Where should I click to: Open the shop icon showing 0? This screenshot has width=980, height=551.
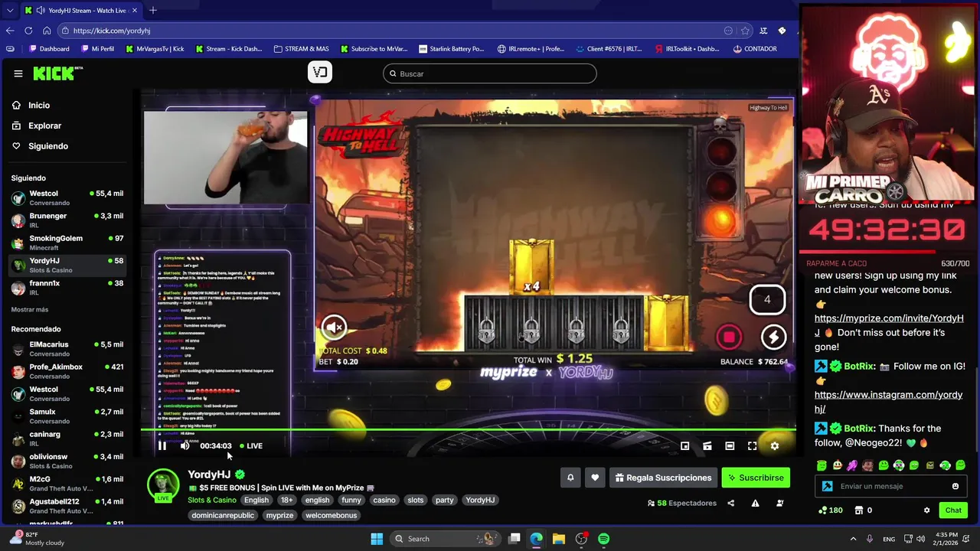[863, 510]
